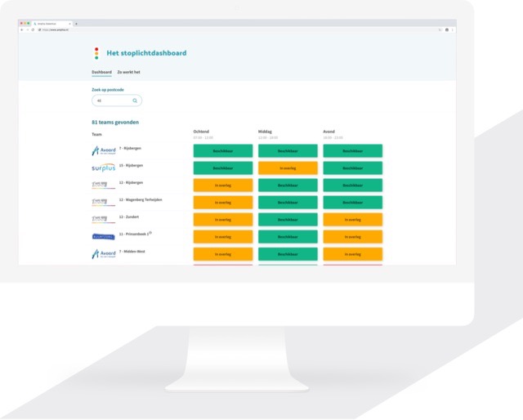Click Middag Beschikbaar for 12 - Rijsbergen
This screenshot has height=420, width=523.
[288, 185]
